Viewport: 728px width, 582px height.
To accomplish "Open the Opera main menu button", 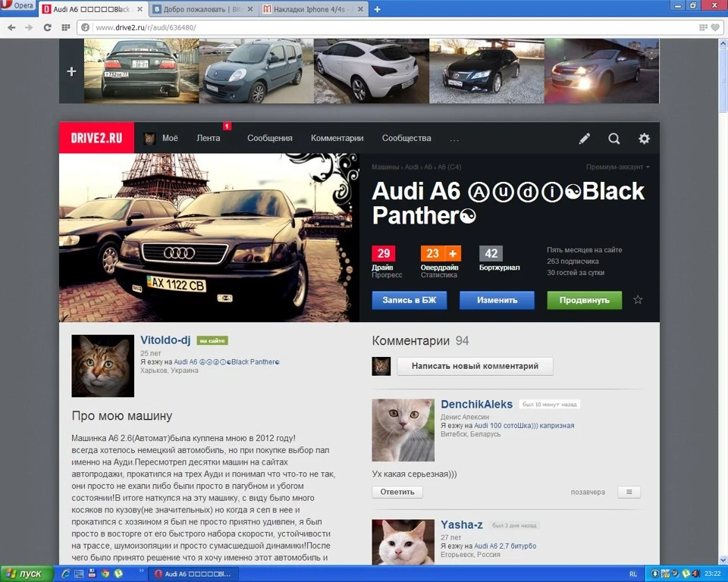I will coord(17,5).
